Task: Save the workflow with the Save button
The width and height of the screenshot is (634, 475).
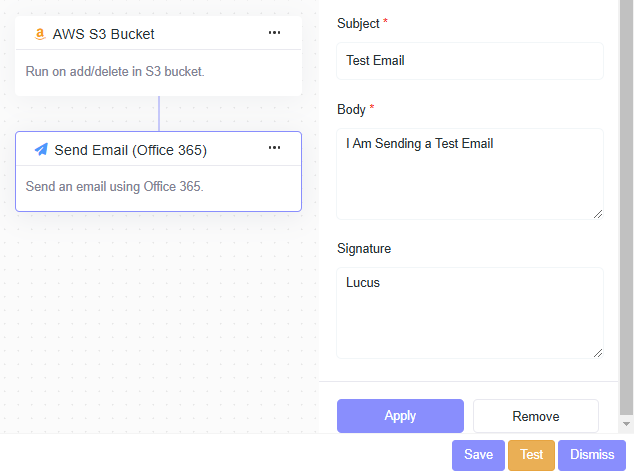Action: [478, 455]
